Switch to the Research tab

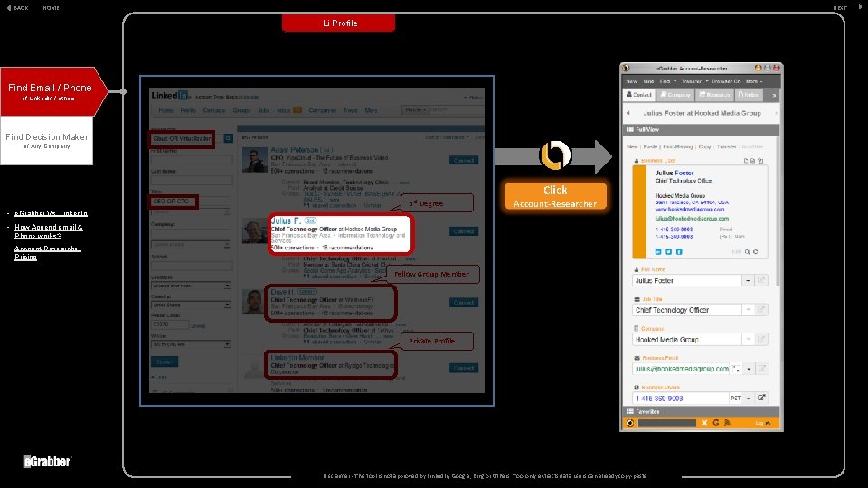pyautogui.click(x=714, y=95)
